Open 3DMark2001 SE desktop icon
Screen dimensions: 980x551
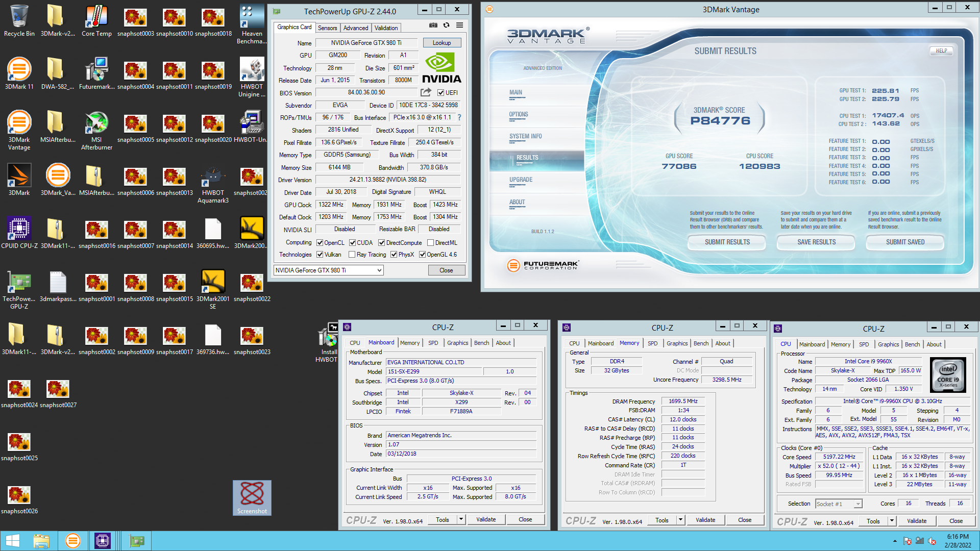pos(213,290)
